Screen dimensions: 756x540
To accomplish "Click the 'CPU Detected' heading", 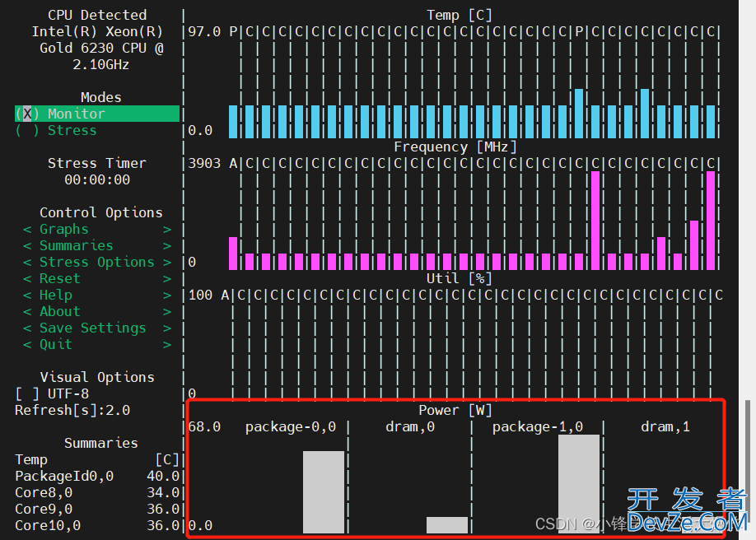I will point(97,15).
